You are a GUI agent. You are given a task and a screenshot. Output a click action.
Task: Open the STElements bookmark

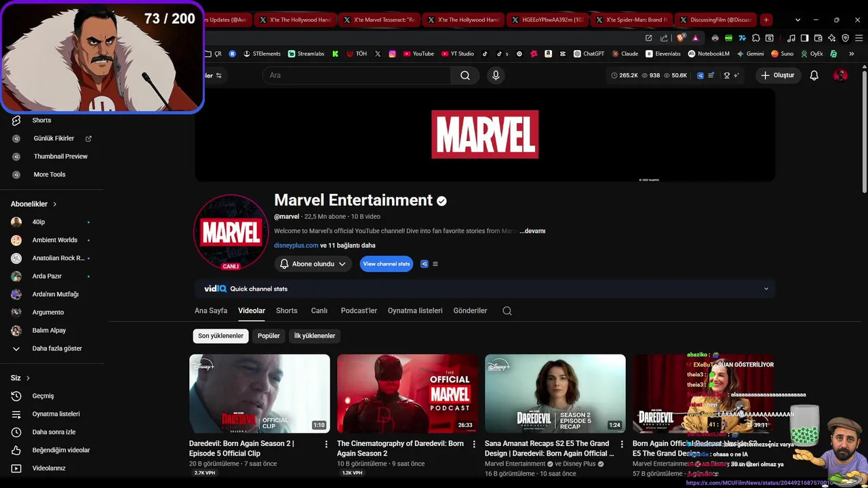click(262, 54)
